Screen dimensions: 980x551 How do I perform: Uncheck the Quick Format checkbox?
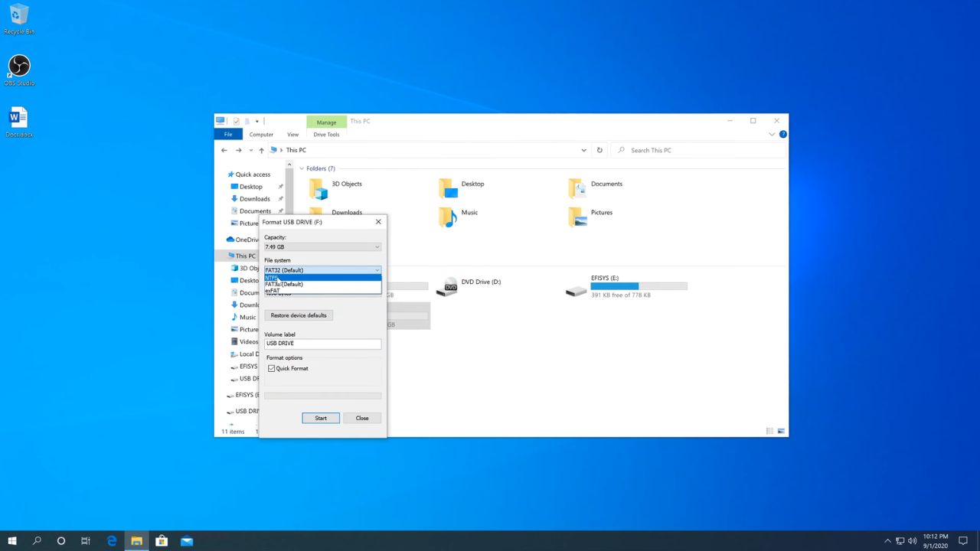coord(272,369)
